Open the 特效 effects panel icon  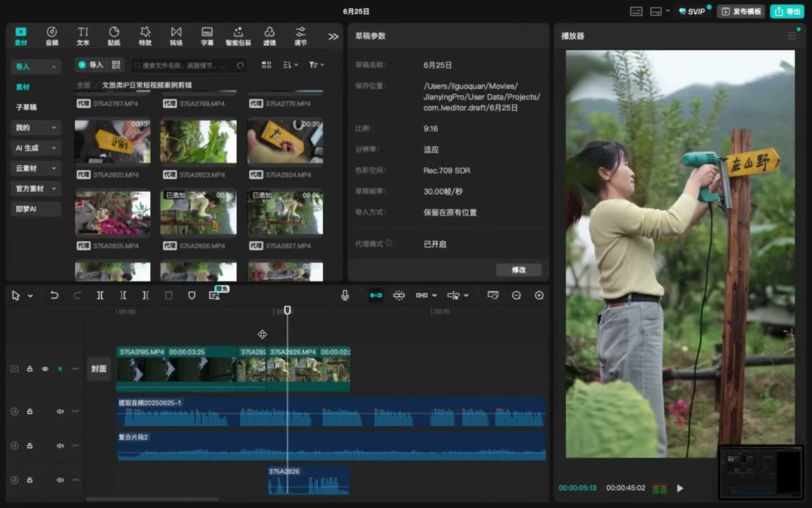pos(145,36)
